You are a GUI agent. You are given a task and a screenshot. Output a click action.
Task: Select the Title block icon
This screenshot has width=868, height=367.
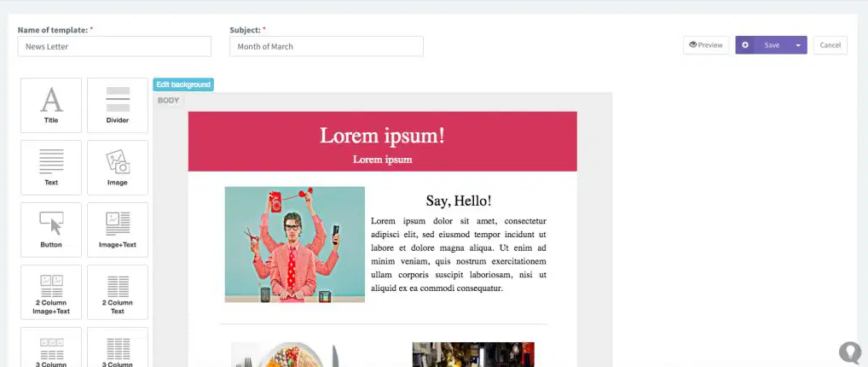coord(51,105)
